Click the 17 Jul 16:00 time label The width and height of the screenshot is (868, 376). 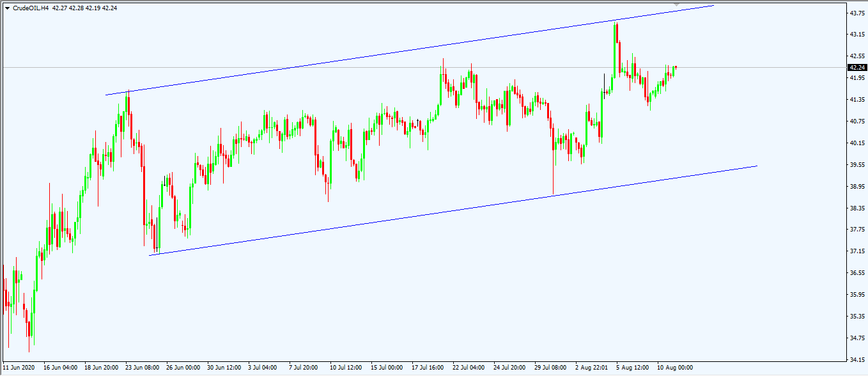tap(429, 368)
